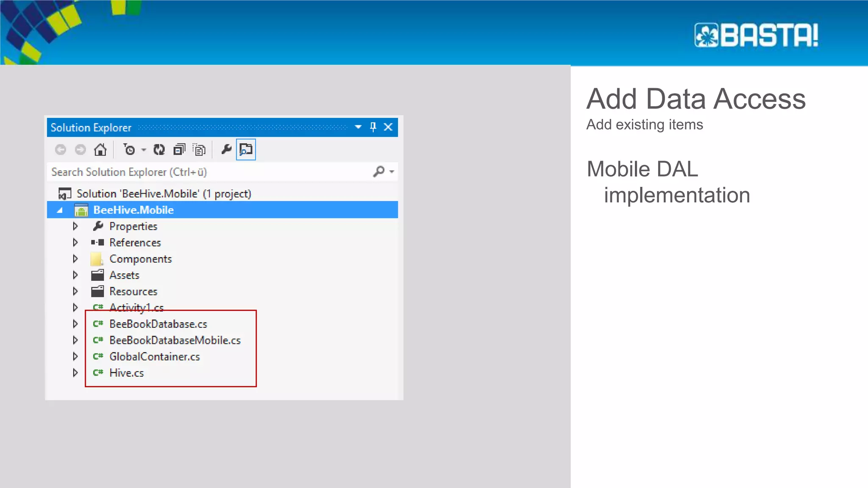Click the 'Add existing items' subtitle text
Viewport: 868px width, 488px height.
point(645,125)
